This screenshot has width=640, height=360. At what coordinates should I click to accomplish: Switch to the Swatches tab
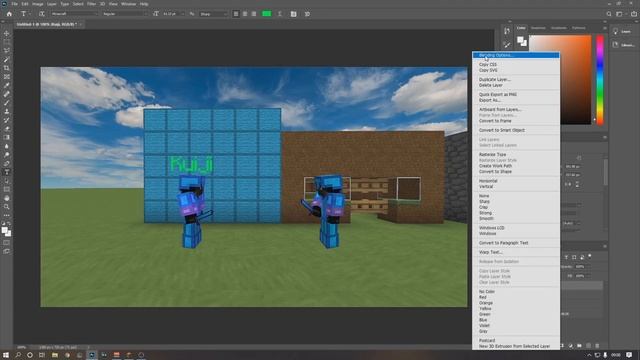click(538, 28)
